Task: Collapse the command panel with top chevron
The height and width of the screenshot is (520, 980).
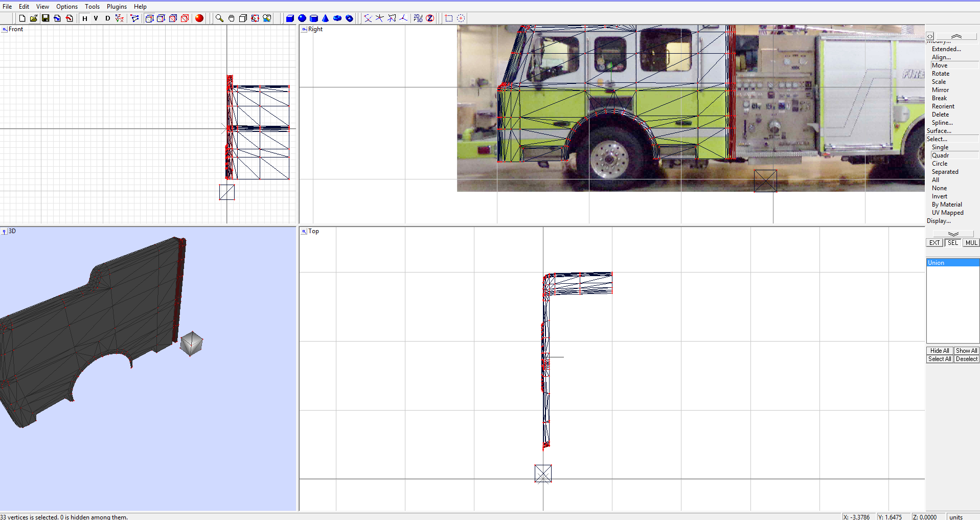Action: coord(956,36)
